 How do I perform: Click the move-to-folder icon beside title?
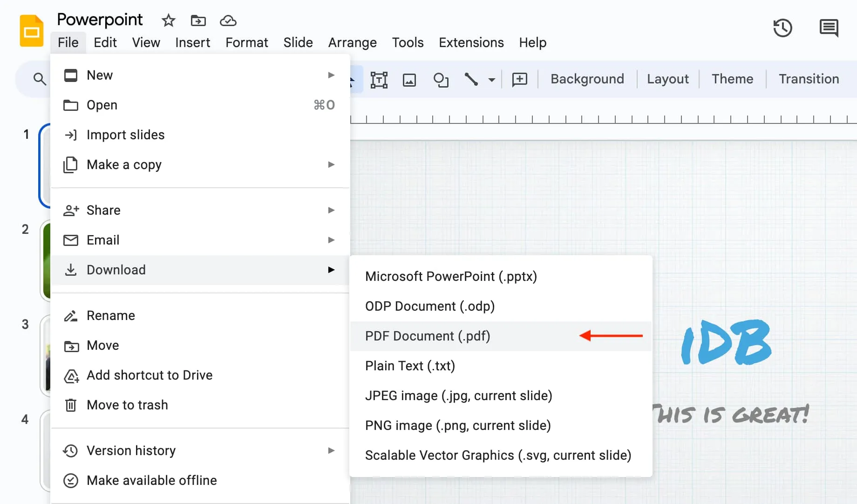point(198,20)
